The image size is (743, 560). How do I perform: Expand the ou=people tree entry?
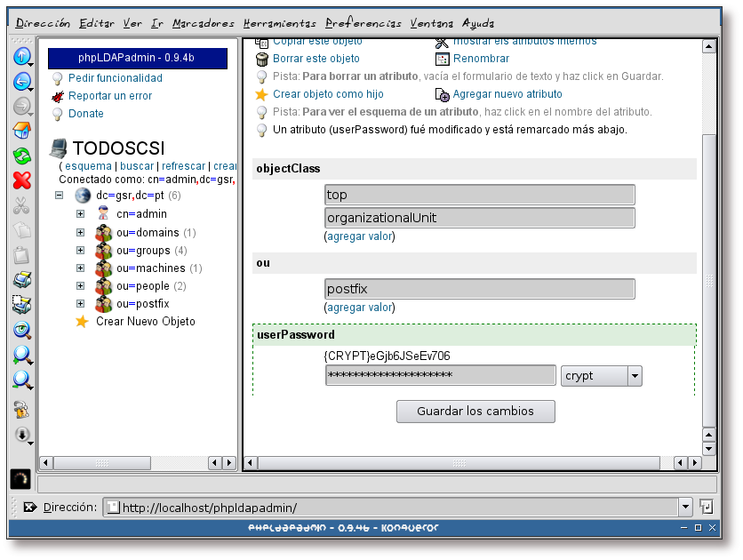point(80,285)
